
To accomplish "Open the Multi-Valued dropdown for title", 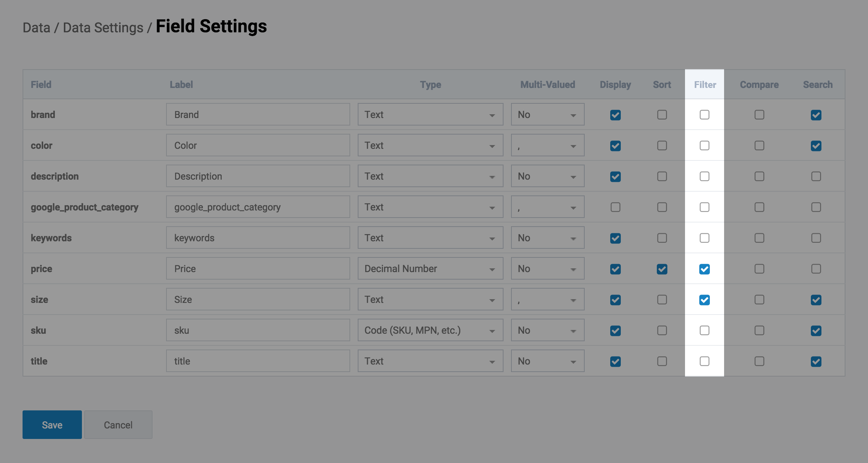I will tap(547, 361).
